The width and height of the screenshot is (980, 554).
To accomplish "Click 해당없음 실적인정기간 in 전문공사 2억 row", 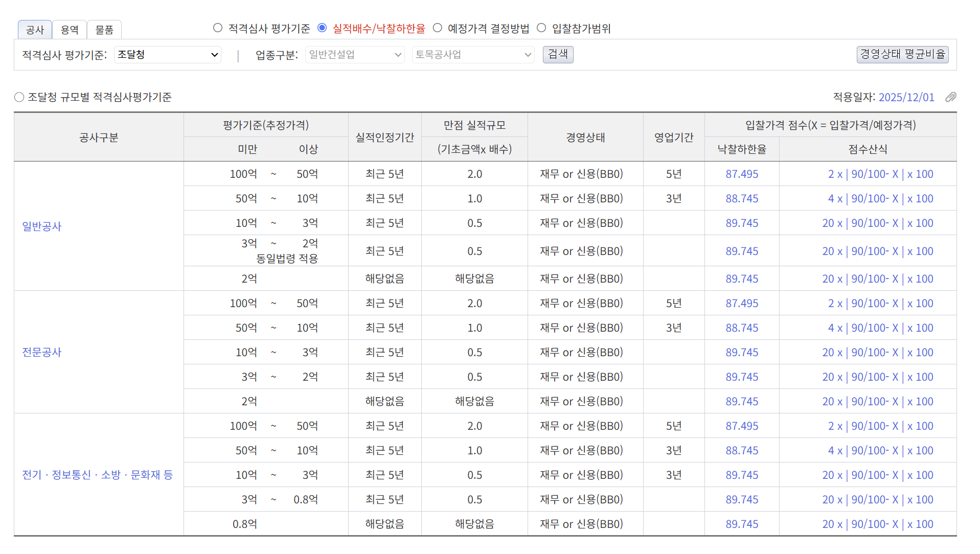I will (385, 402).
